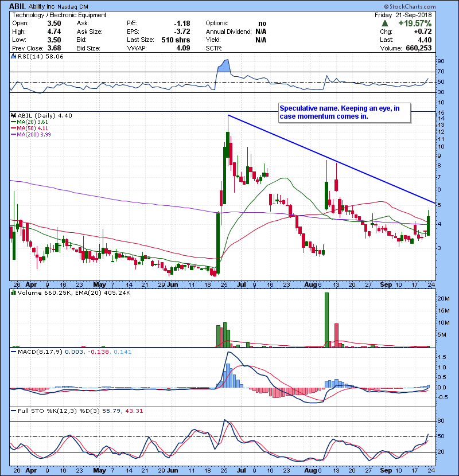
Task: Click the 20M volume axis label
Action: [x=443, y=299]
